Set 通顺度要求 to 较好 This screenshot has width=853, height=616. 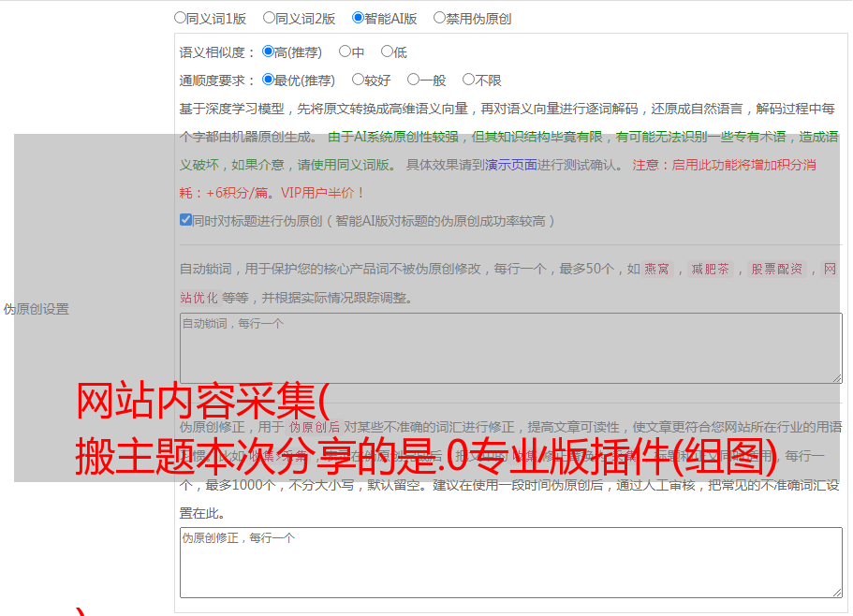click(x=358, y=80)
